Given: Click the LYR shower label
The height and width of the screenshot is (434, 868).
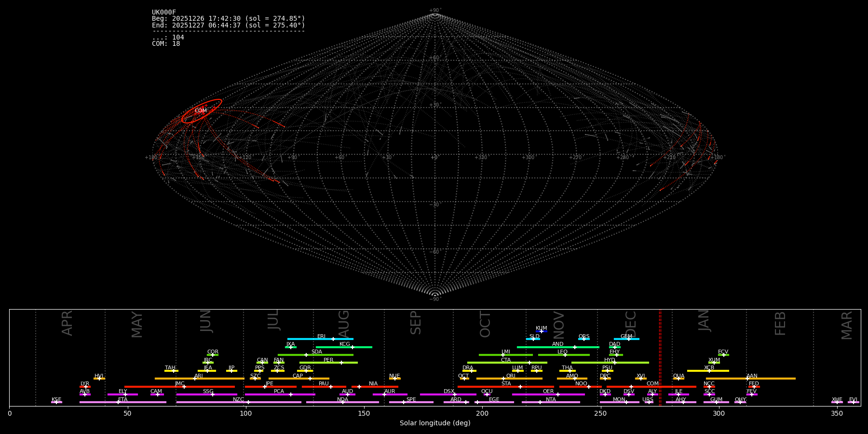Looking at the screenshot, I should coord(85,384).
